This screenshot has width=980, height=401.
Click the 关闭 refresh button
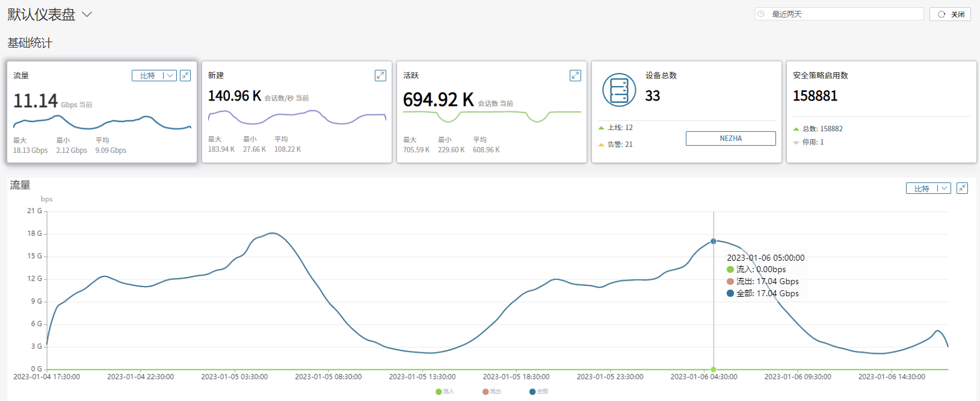951,14
